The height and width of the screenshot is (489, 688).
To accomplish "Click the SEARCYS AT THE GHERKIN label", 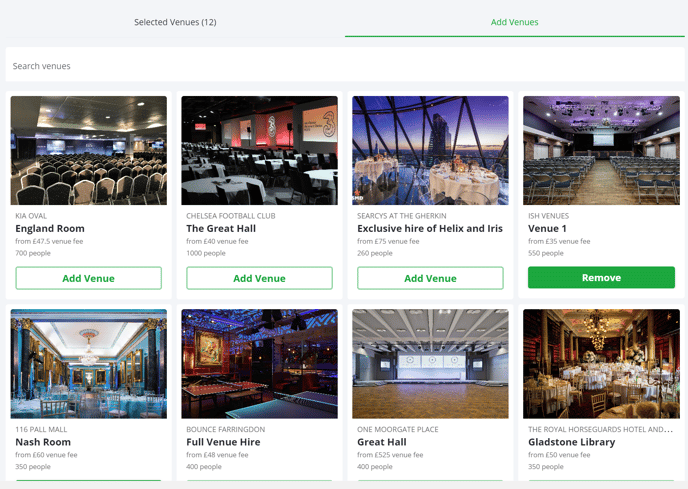I will (401, 216).
